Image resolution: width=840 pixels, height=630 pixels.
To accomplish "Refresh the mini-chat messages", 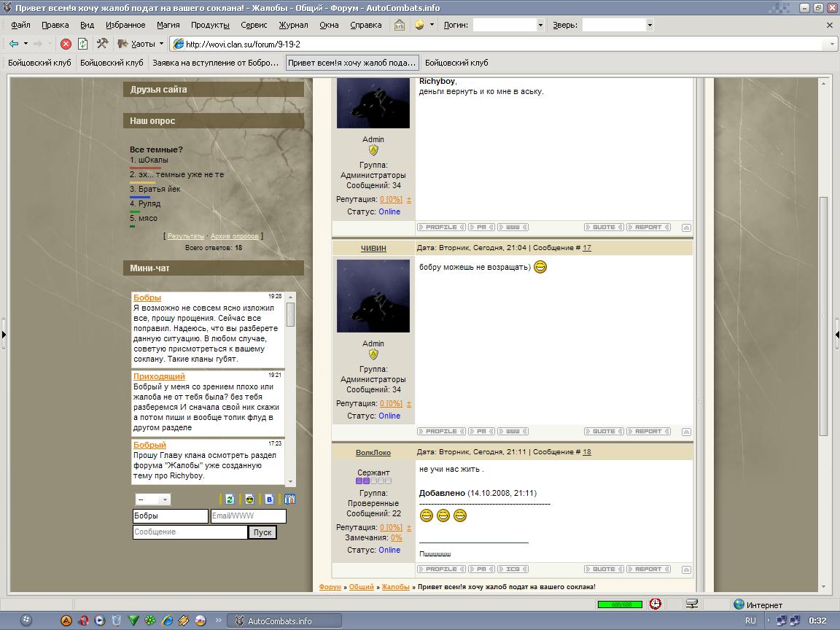I will click(229, 499).
